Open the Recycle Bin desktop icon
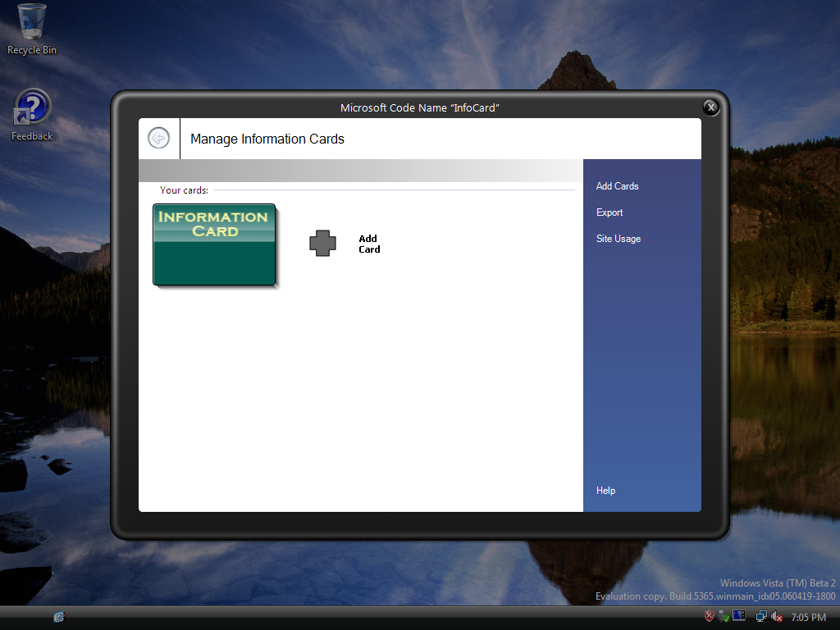The image size is (840, 630). tap(32, 30)
